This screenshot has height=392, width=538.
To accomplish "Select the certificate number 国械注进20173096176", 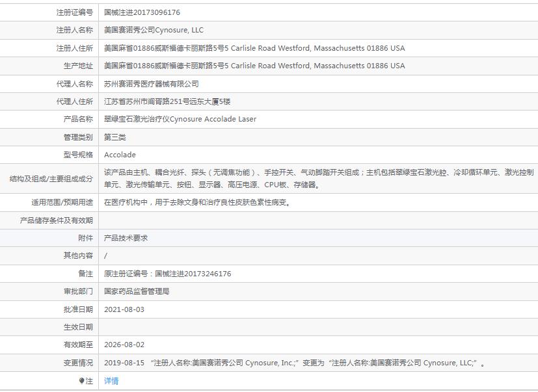I will 142,12.
